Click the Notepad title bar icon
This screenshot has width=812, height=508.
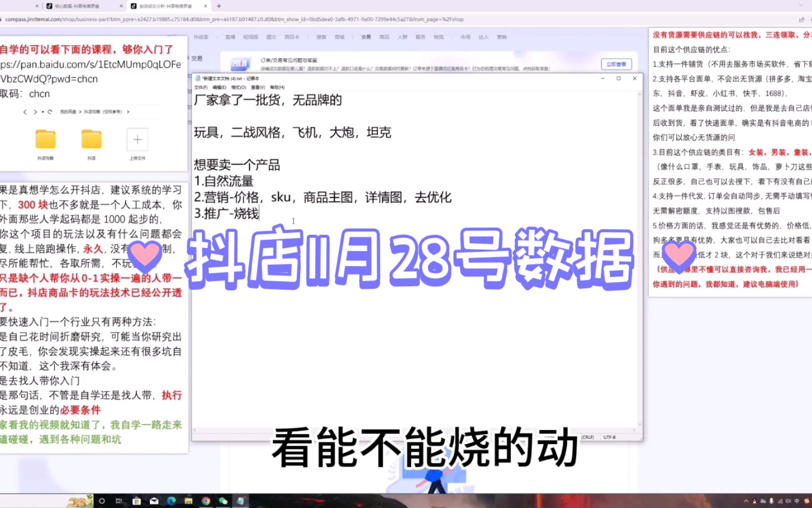(x=198, y=79)
